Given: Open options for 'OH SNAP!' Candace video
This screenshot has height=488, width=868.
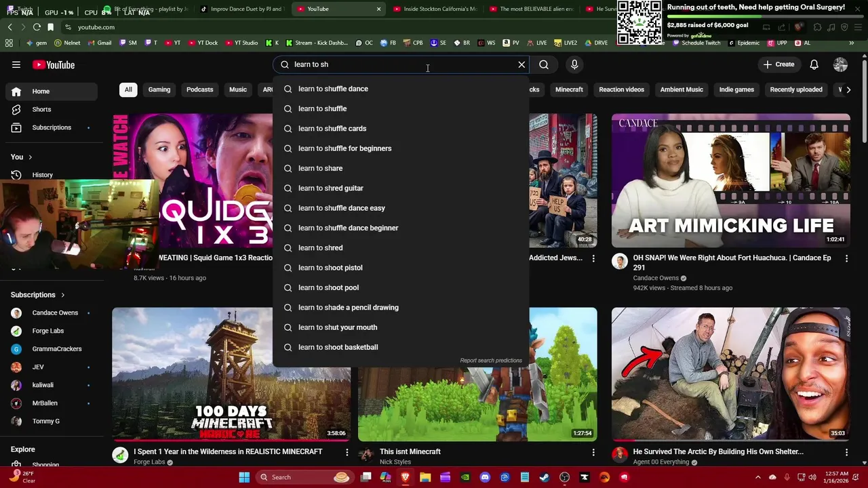Looking at the screenshot, I should [x=846, y=258].
